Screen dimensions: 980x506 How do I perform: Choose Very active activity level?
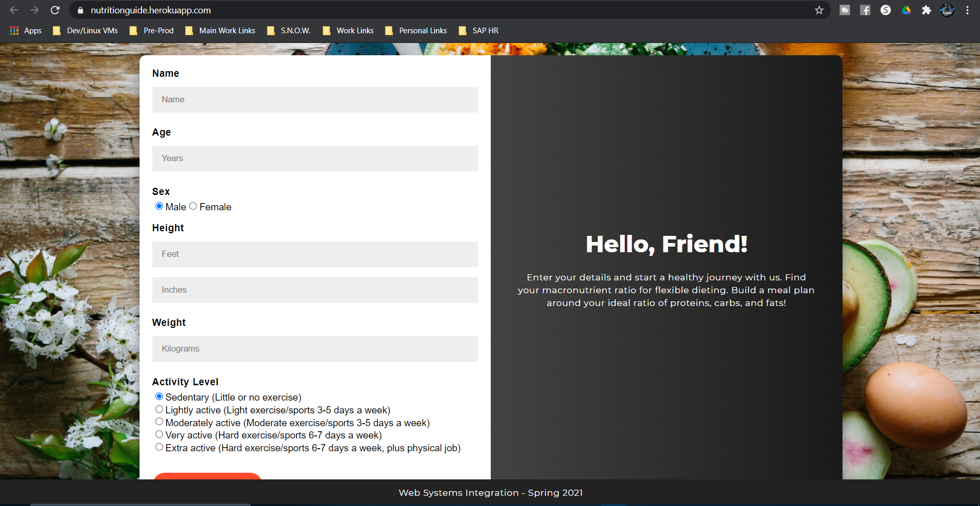(x=159, y=434)
